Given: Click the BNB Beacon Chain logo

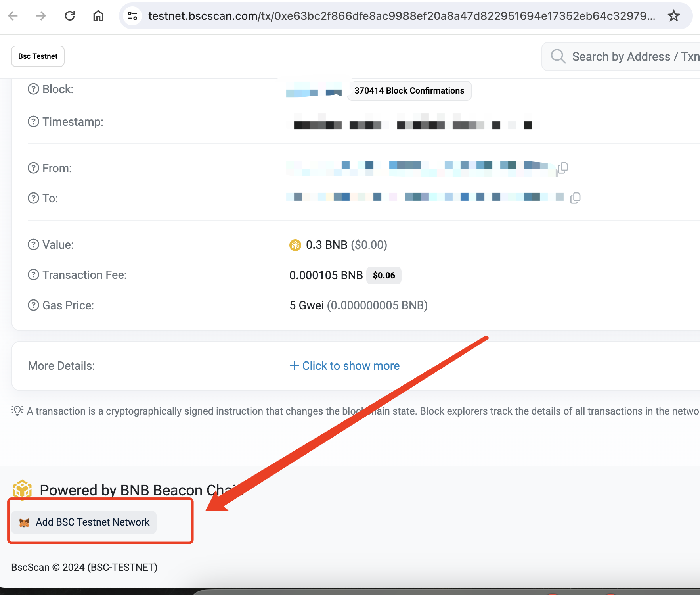Looking at the screenshot, I should pyautogui.click(x=22, y=489).
